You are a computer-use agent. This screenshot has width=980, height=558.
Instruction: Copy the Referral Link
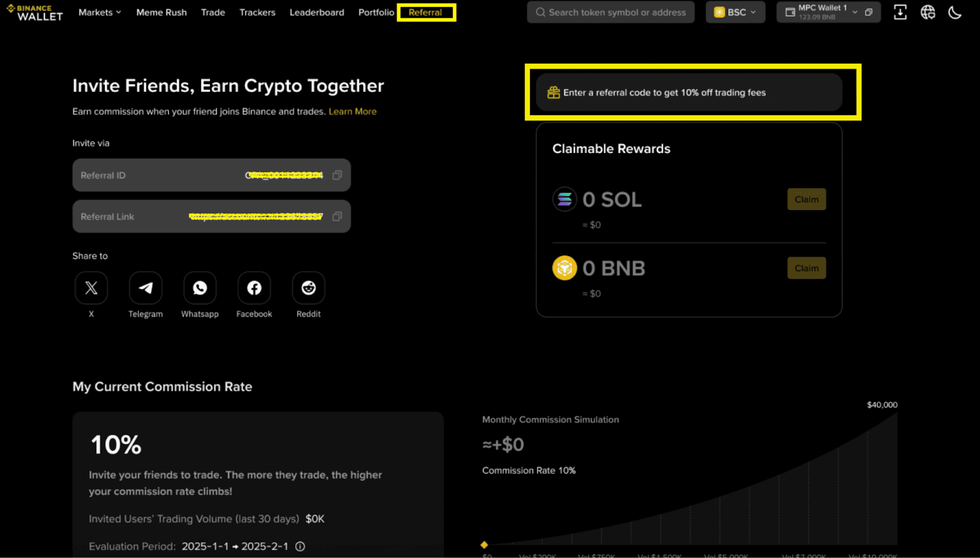click(337, 216)
